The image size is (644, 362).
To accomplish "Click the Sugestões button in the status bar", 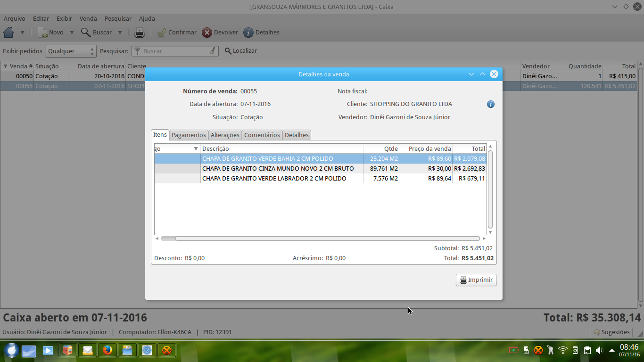I will (x=611, y=332).
